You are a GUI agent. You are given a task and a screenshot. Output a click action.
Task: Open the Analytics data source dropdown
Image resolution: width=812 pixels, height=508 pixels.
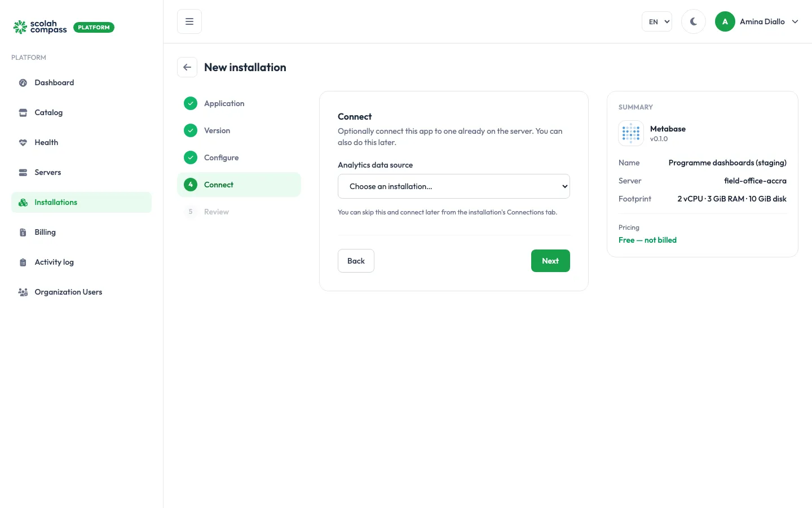[x=454, y=186]
